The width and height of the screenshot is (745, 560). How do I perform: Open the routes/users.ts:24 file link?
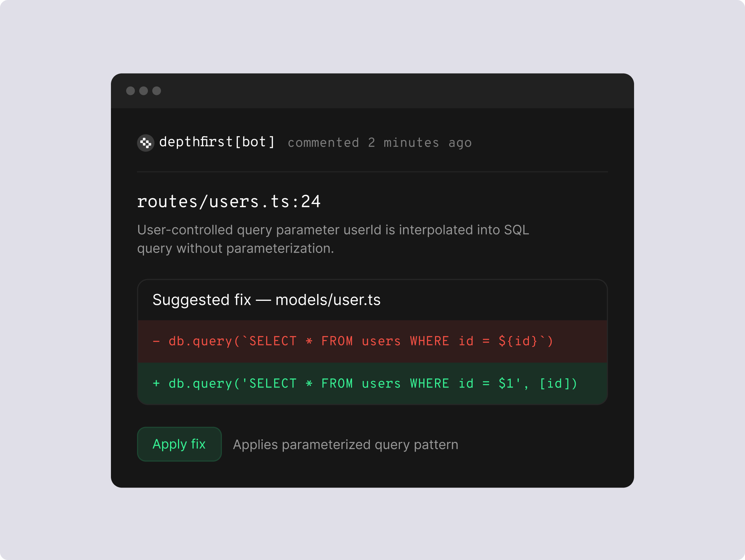click(229, 202)
